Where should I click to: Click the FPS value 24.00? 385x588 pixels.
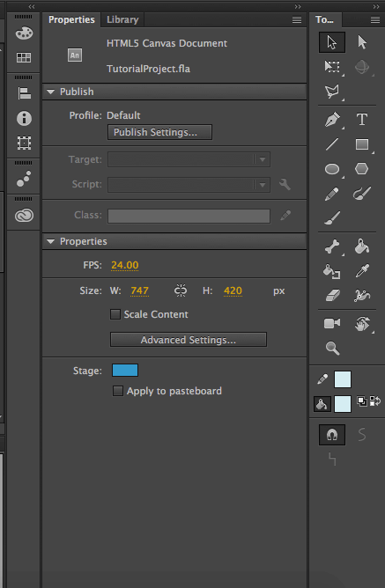pyautogui.click(x=125, y=265)
